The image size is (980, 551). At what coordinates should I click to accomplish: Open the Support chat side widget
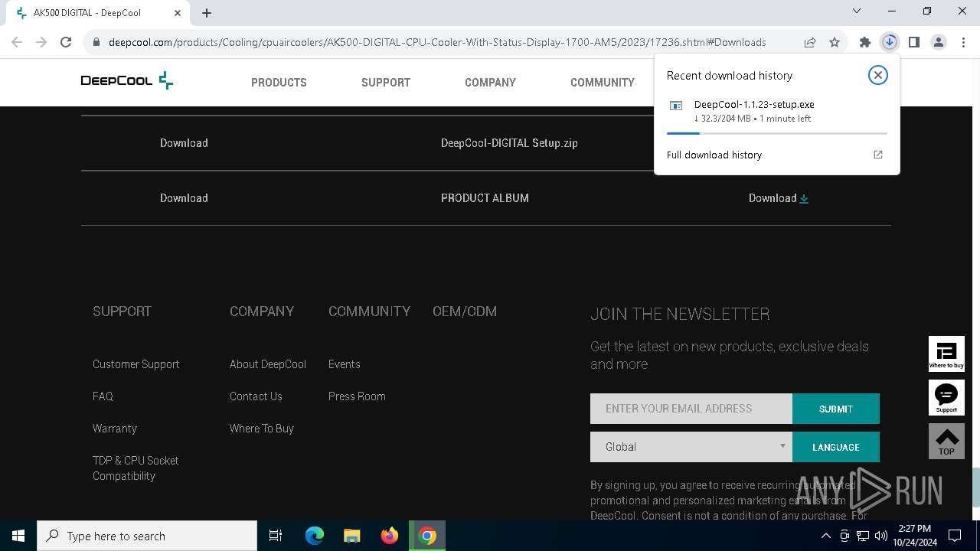point(946,398)
